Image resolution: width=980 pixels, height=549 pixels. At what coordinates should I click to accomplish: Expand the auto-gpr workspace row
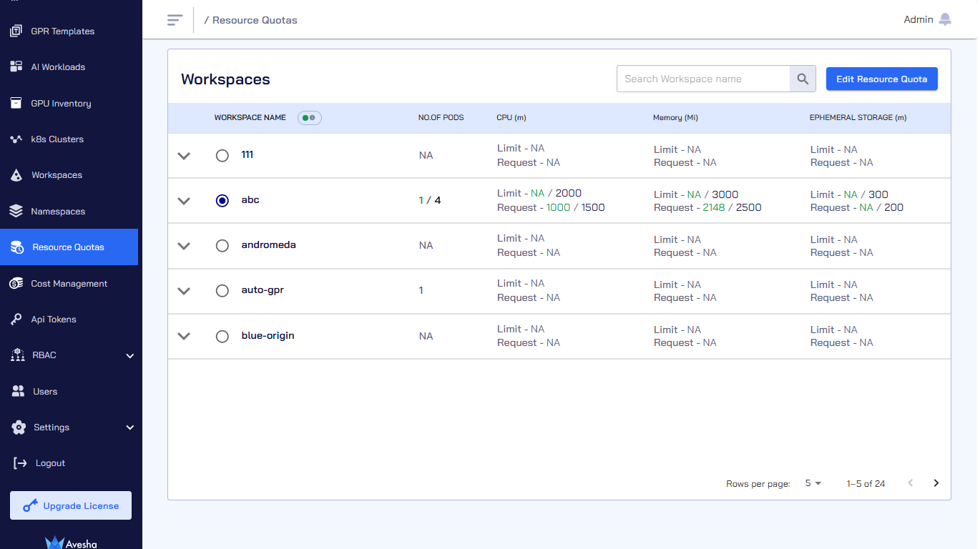184,291
